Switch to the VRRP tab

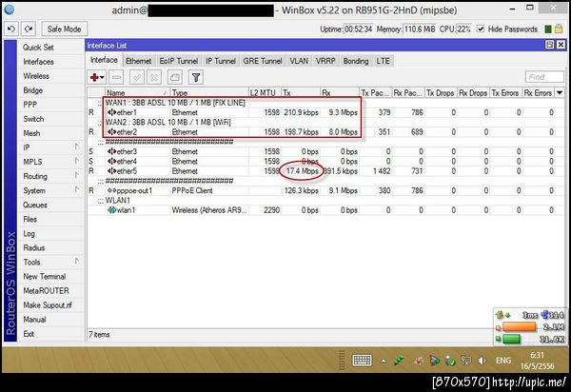325,61
